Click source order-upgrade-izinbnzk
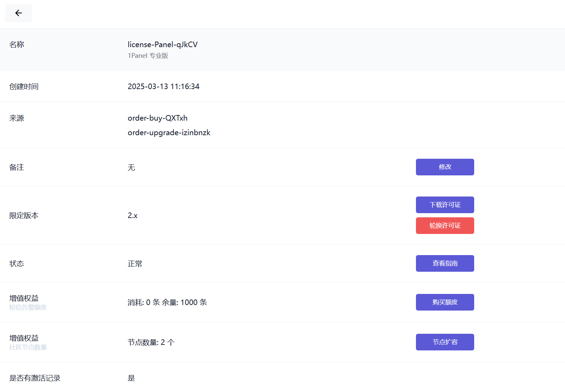The width and height of the screenshot is (565, 392). (x=169, y=133)
